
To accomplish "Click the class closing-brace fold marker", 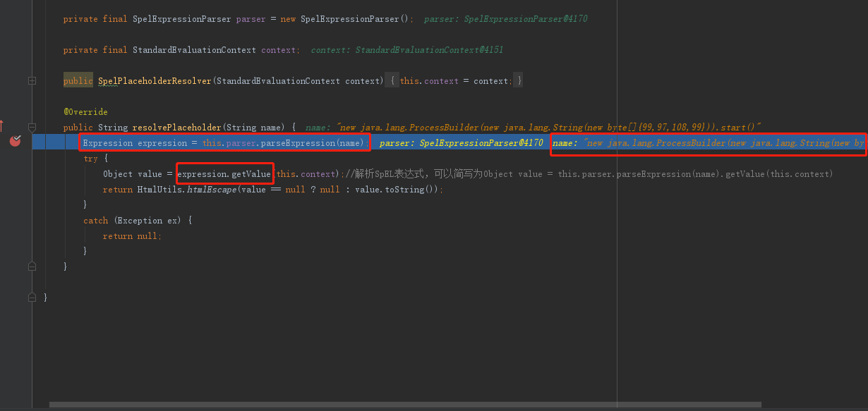I will 32,297.
